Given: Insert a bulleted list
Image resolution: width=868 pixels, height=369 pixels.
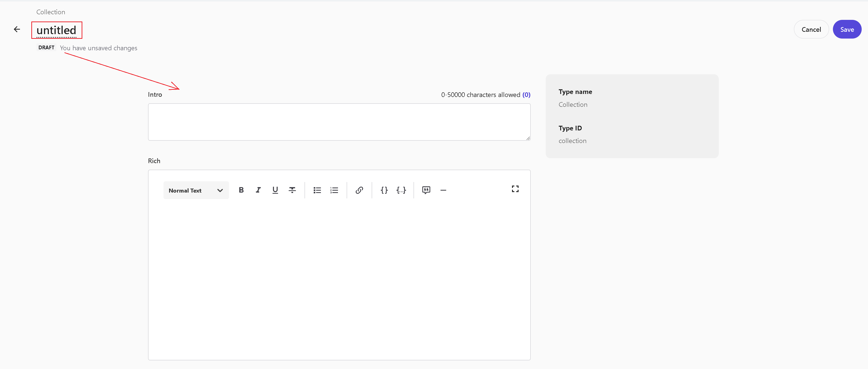Looking at the screenshot, I should (317, 190).
